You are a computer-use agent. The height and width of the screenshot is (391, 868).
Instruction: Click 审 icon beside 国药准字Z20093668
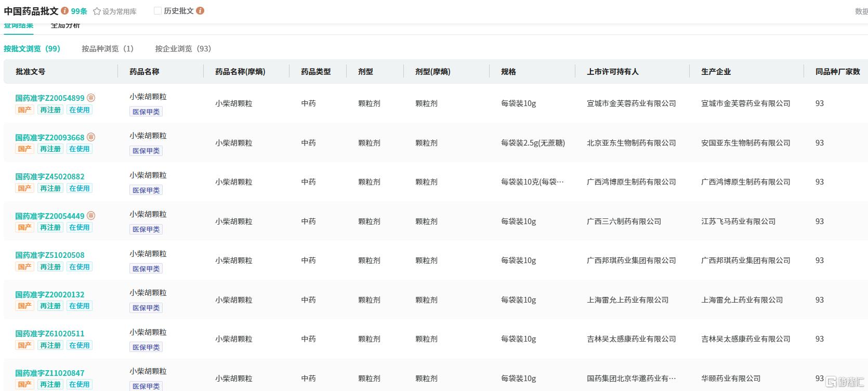[91, 137]
